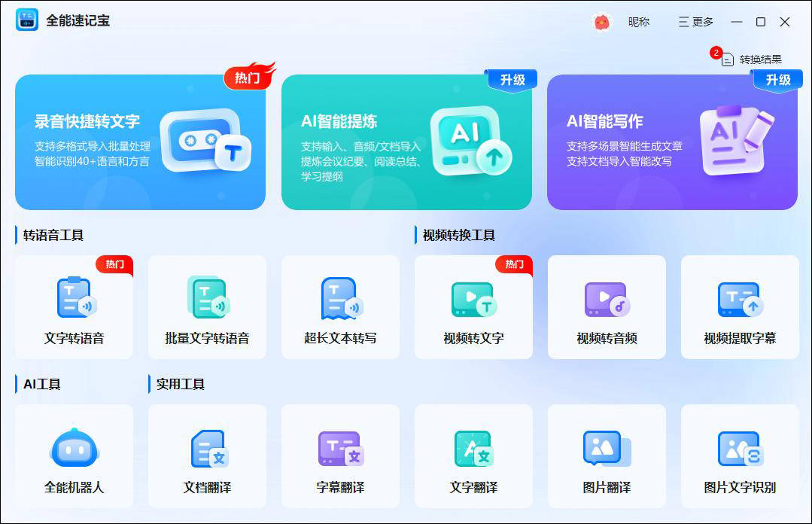Click the 转语音工具 section heading
This screenshot has width=812, height=524.
tap(53, 236)
